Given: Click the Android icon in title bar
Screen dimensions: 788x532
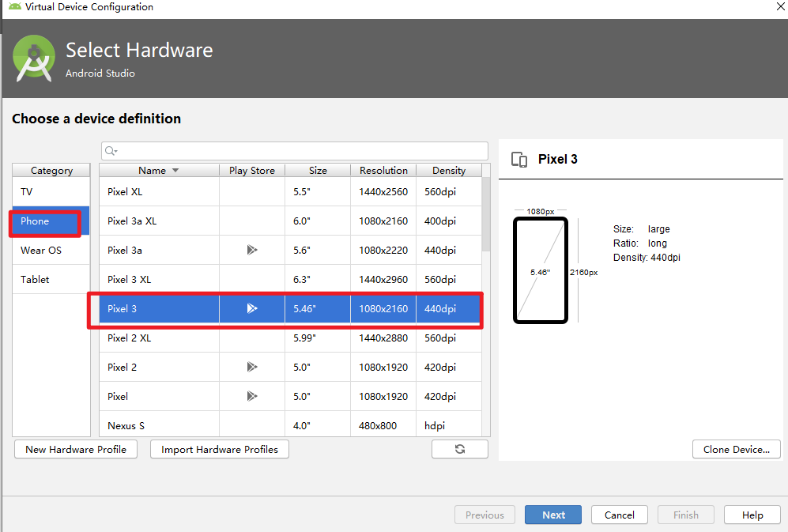Looking at the screenshot, I should [x=15, y=6].
